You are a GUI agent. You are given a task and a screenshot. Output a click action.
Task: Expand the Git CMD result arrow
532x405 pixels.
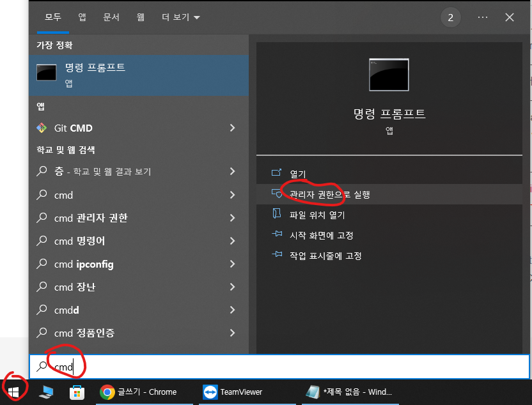click(232, 128)
